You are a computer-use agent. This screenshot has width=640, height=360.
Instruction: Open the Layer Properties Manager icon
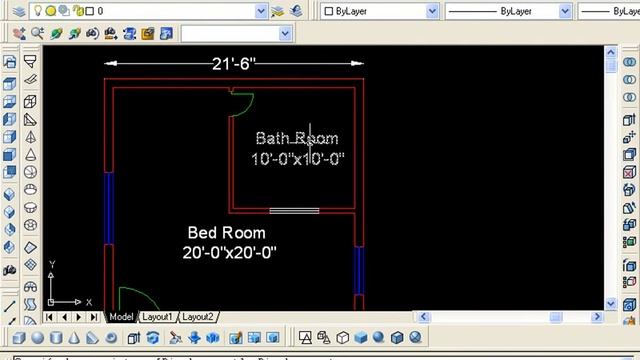[19, 11]
